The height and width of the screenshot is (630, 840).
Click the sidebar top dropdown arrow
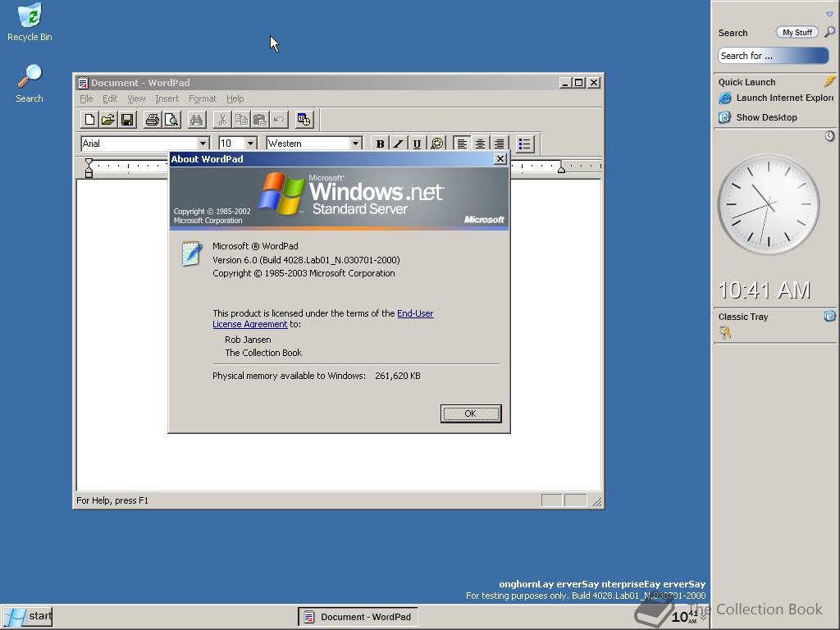tap(829, 15)
